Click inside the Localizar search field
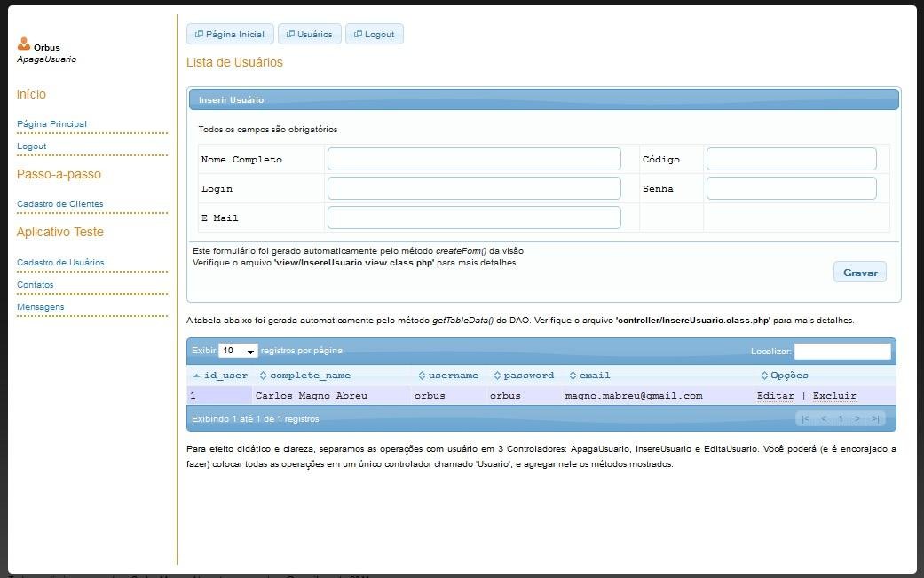924x578 pixels. click(842, 351)
